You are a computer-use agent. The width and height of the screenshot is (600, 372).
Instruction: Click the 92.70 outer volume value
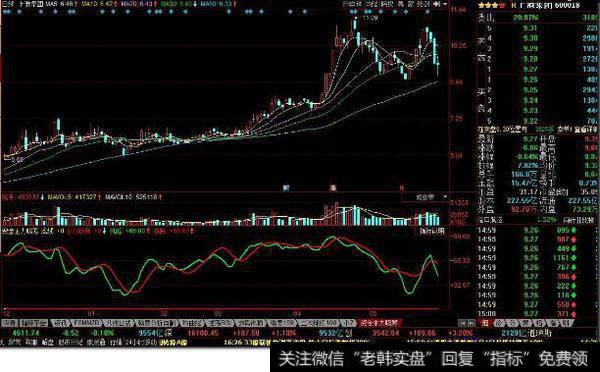525,209
